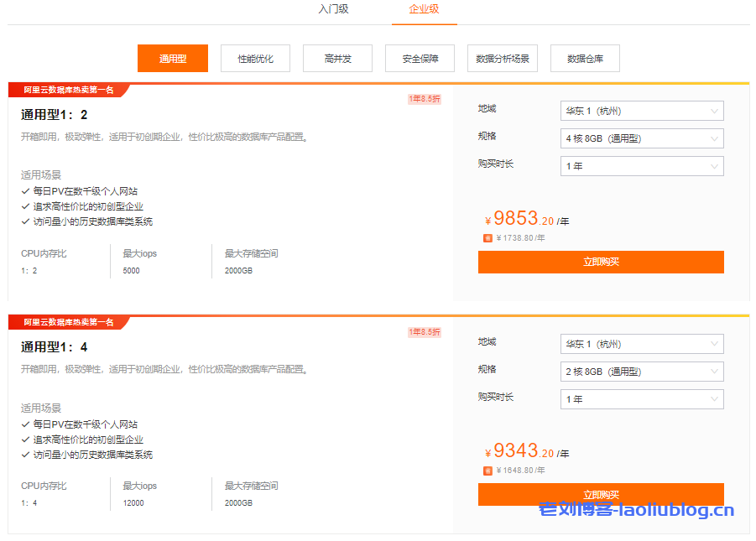The width and height of the screenshot is (756, 541).
Task: Open the 地域 selector for 通用型1:4
Action: [x=642, y=343]
